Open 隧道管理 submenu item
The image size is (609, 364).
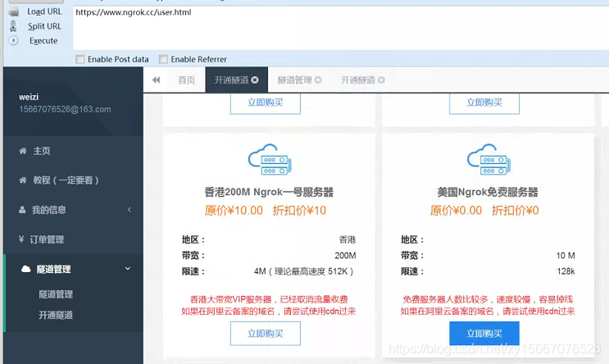point(56,294)
